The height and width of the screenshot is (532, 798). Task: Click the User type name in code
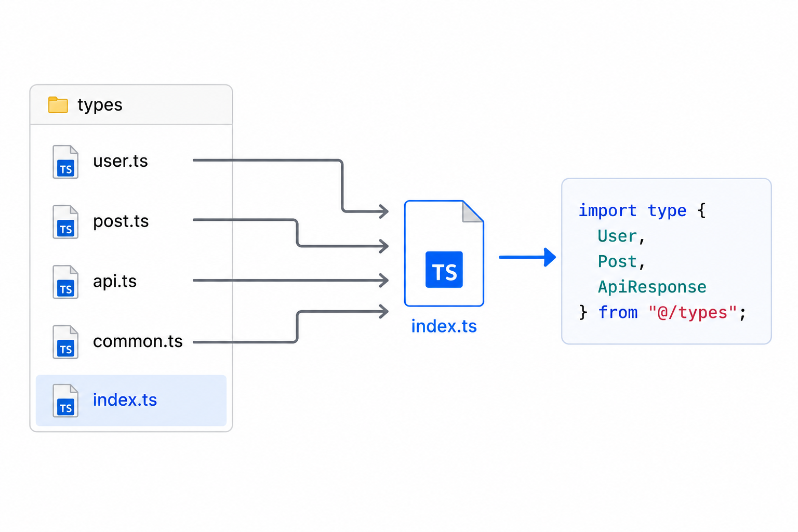pyautogui.click(x=617, y=236)
